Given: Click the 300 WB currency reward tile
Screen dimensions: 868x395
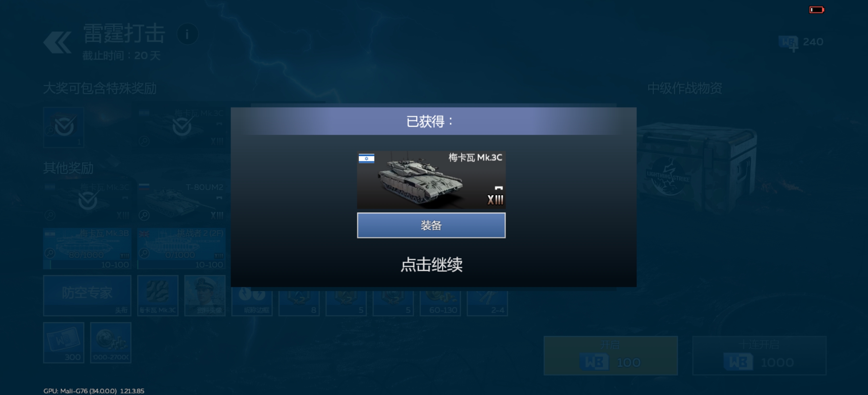Looking at the screenshot, I should [63, 343].
